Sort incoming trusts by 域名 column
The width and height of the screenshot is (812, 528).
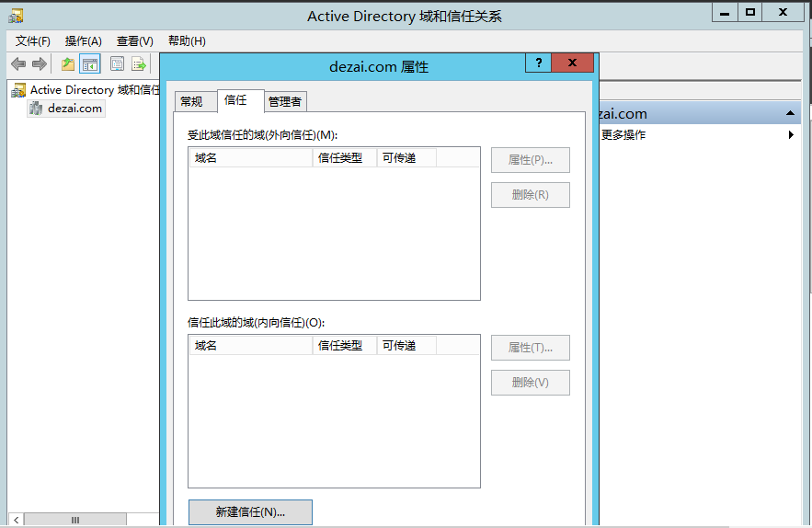[x=251, y=345]
